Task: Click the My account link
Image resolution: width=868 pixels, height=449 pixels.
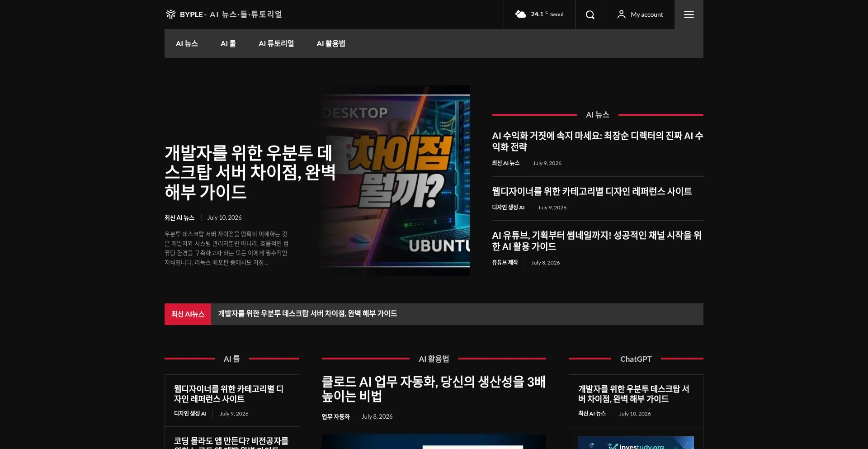Action: pyautogui.click(x=647, y=14)
